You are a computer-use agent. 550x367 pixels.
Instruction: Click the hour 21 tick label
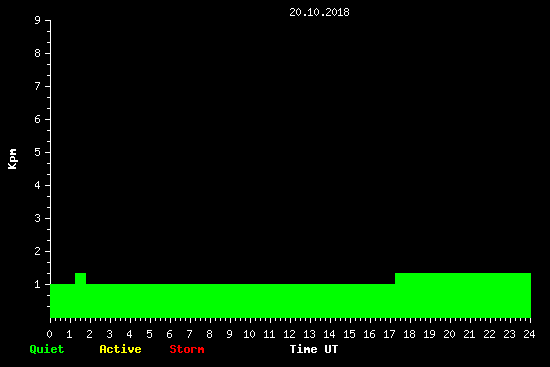click(469, 334)
